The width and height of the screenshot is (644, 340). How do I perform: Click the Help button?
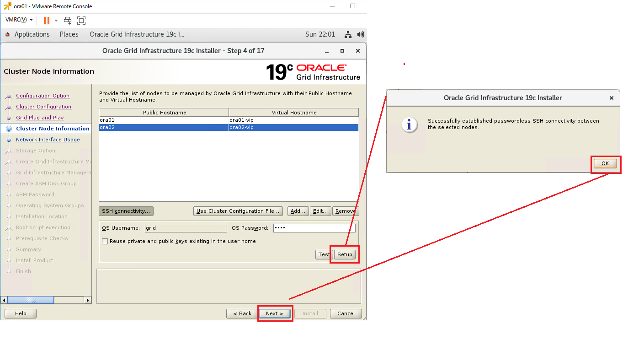click(21, 313)
